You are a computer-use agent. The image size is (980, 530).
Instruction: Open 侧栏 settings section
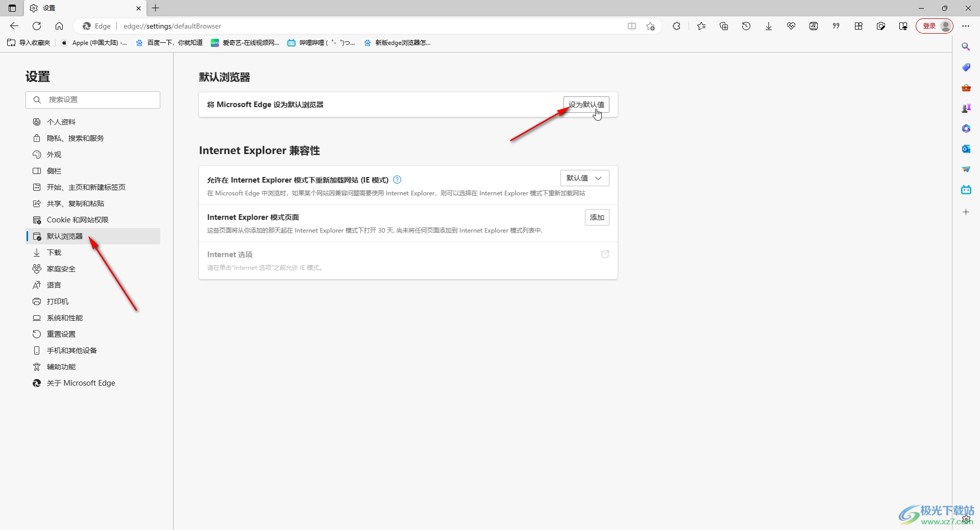pos(93,171)
